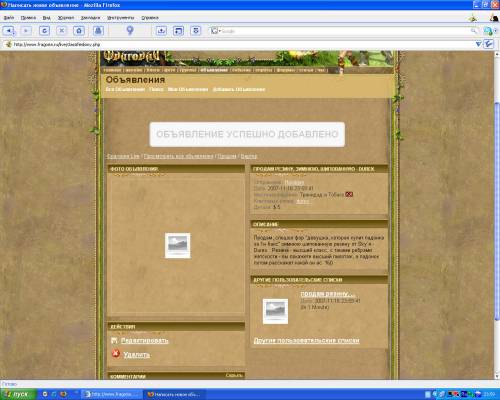Select the Объявления site navigation tab
The height and width of the screenshot is (400, 500).
(214, 70)
